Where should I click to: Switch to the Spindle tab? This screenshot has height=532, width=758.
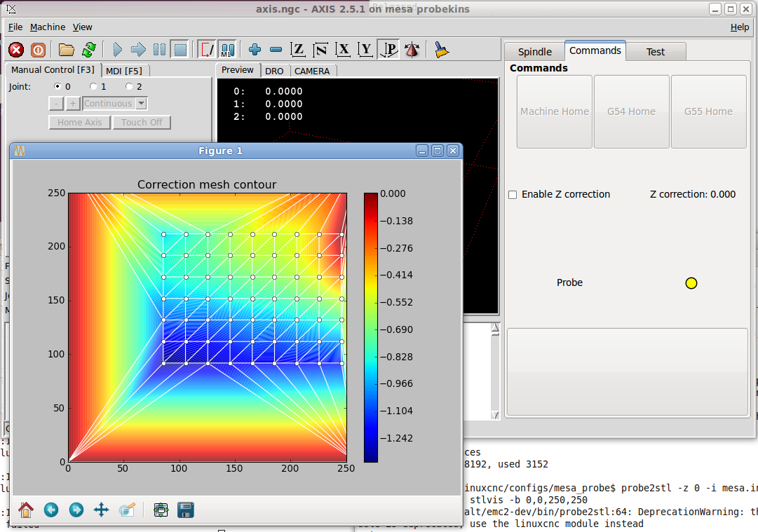[534, 52]
